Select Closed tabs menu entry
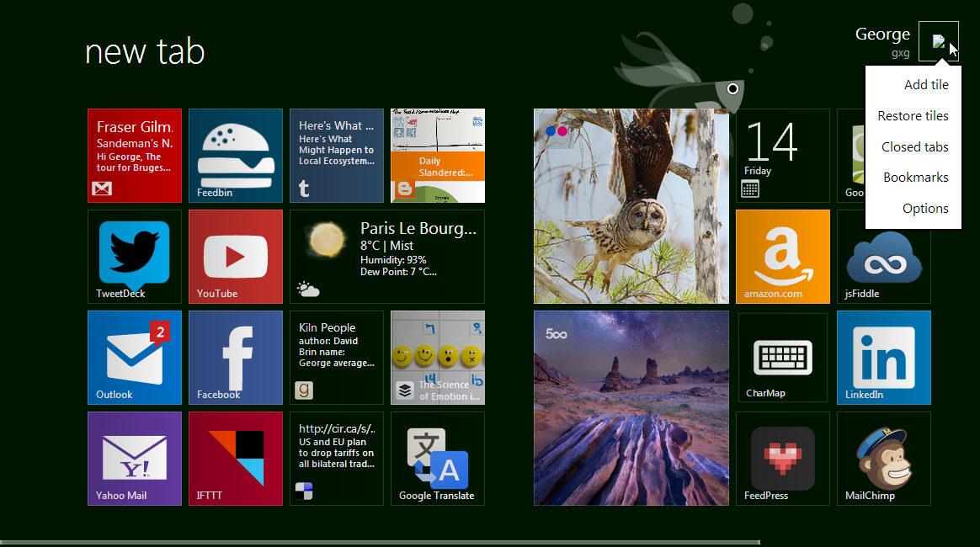The image size is (980, 547). 914,147
